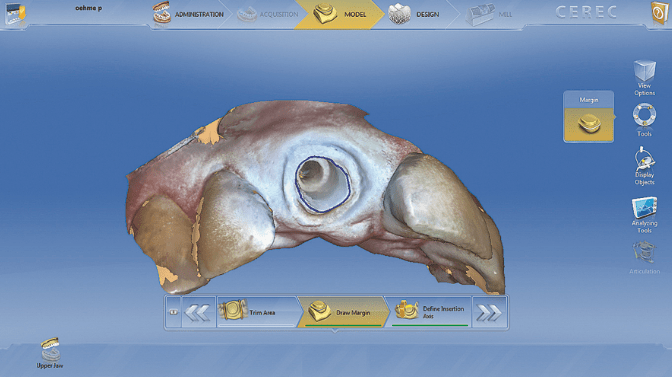Expand the step bar bottom arrow
The width and height of the screenshot is (672, 377).
[335, 331]
